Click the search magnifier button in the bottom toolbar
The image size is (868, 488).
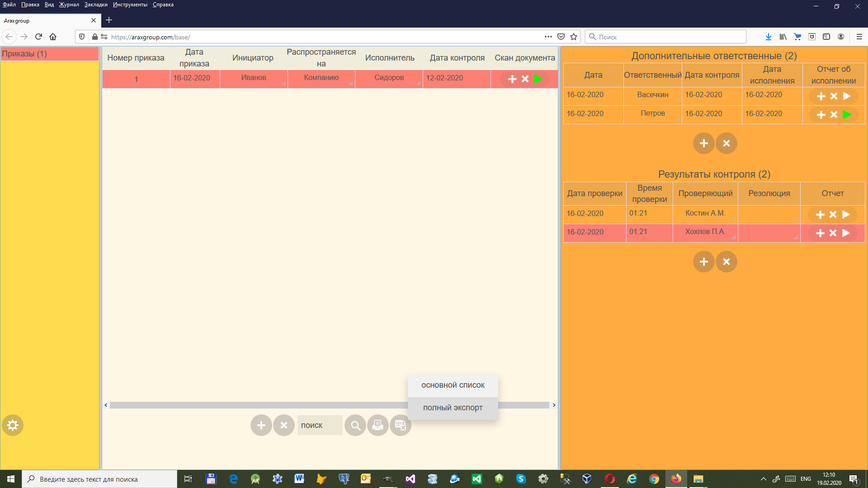355,425
